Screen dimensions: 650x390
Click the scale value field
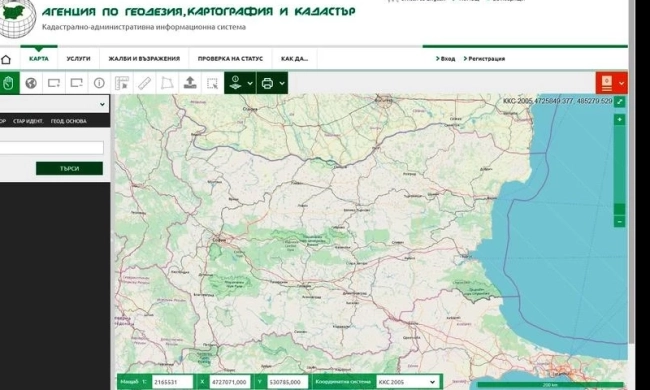[x=172, y=382]
